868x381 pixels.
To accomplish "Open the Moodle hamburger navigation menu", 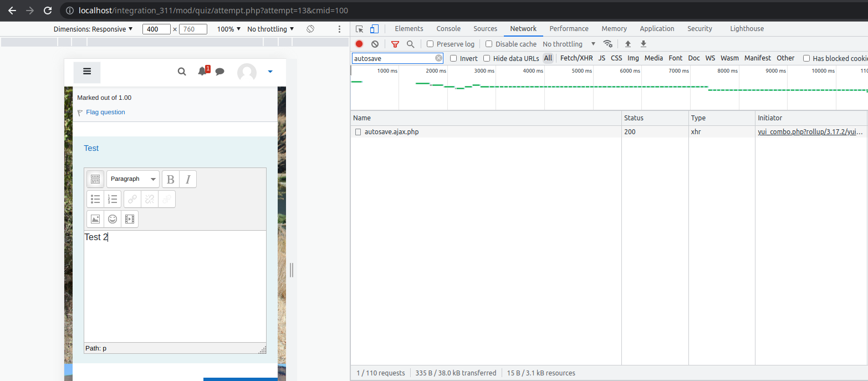I will [x=87, y=71].
